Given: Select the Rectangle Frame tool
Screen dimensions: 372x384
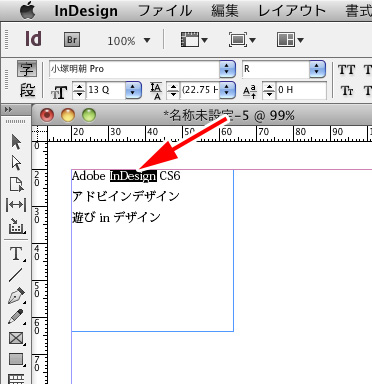Looking at the screenshot, I should pos(16,338).
